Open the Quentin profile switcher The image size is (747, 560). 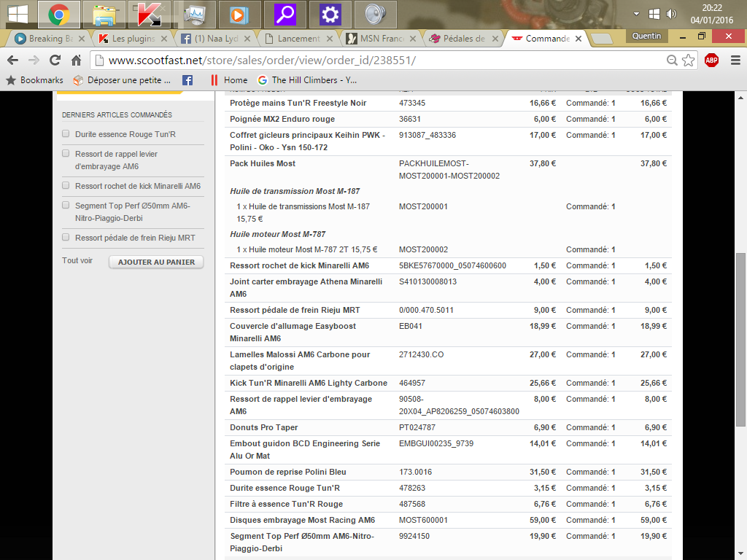(646, 36)
